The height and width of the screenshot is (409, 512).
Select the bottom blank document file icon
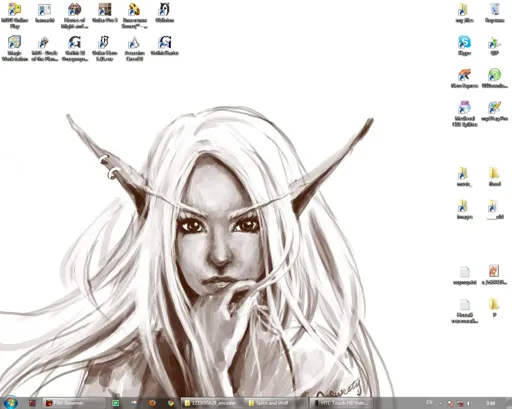click(464, 310)
